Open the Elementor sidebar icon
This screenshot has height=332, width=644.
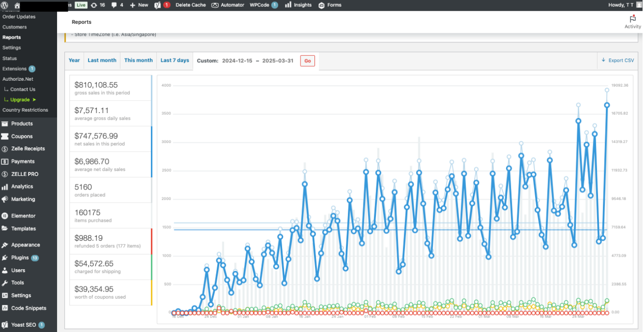pos(5,216)
